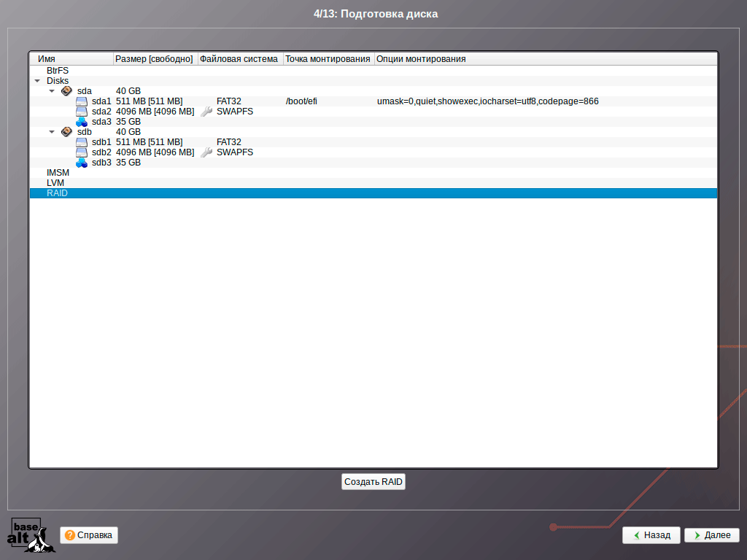Click the sda2 partition icon
This screenshot has height=560, width=747.
tap(82, 112)
